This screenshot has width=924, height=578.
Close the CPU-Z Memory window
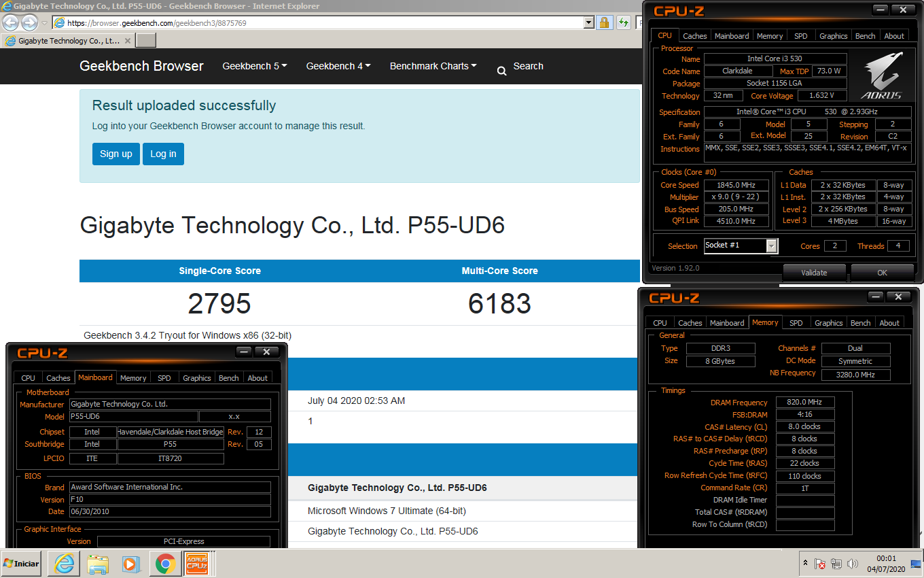[899, 297]
